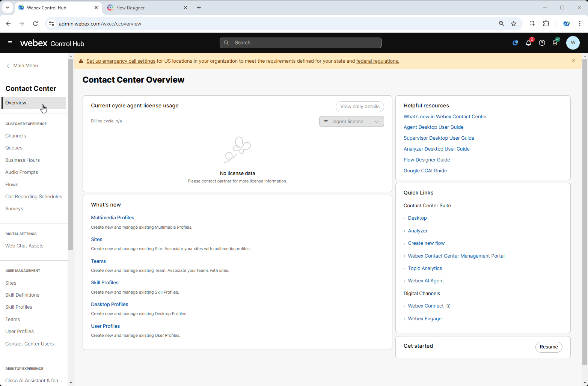Click the Control Hub search field

pyautogui.click(x=301, y=43)
